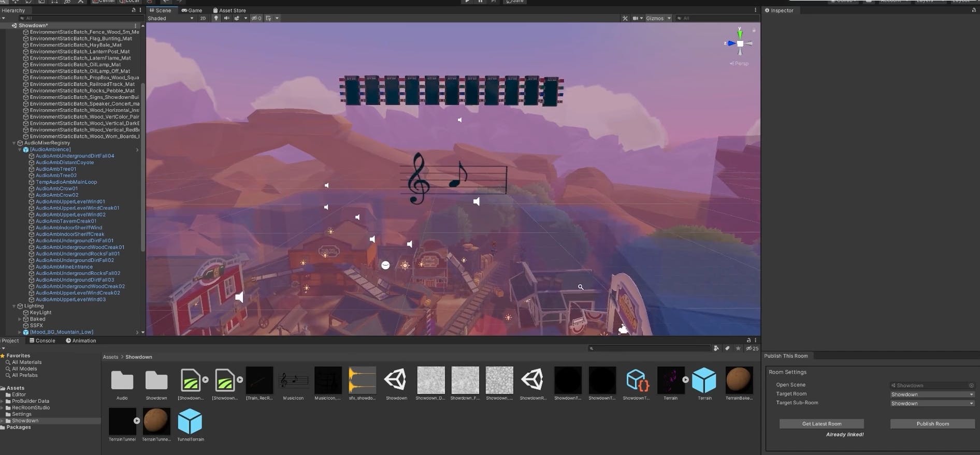980x455 pixels.
Task: Select the TerrainBake material sphere asset
Action: click(x=739, y=380)
